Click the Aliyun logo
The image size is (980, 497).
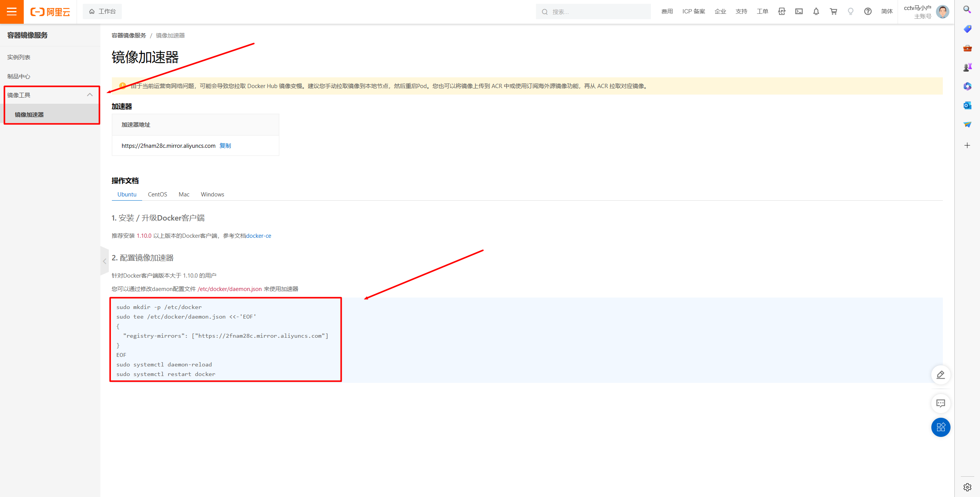click(50, 12)
